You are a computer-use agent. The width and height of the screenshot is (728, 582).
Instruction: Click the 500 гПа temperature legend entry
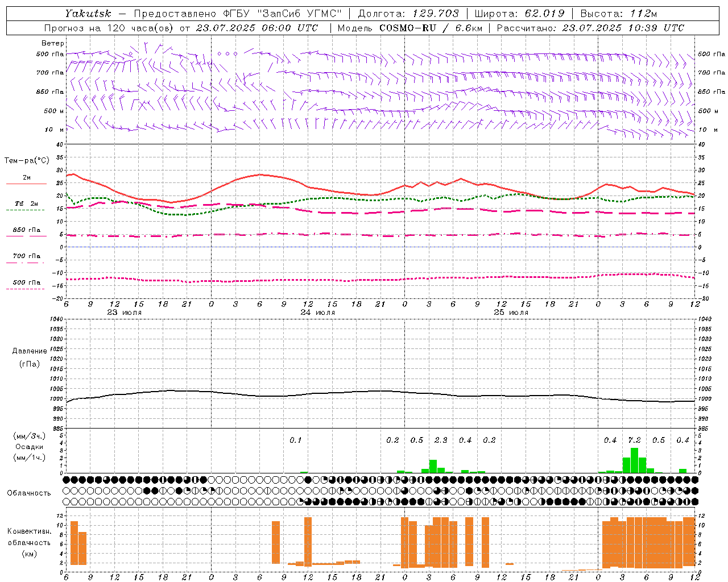tap(26, 284)
